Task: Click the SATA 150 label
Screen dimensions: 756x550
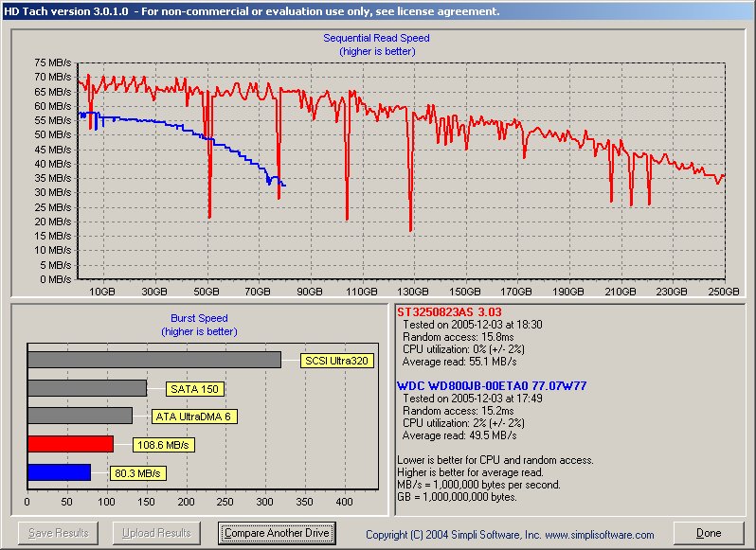Action: 195,389
